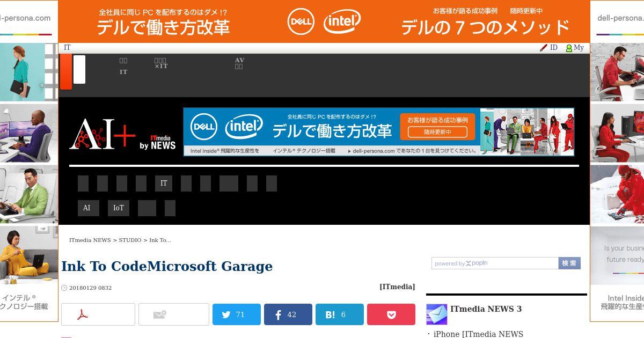
Task: Click the Hatena B! bookmark button showing 6
Action: [x=340, y=314]
